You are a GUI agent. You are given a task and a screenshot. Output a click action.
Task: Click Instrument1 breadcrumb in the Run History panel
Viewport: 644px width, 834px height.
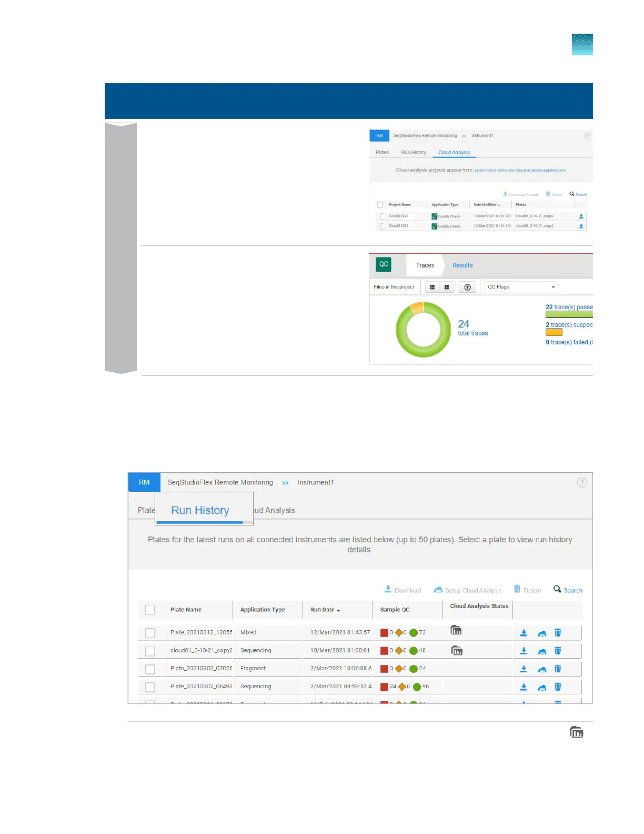point(316,482)
